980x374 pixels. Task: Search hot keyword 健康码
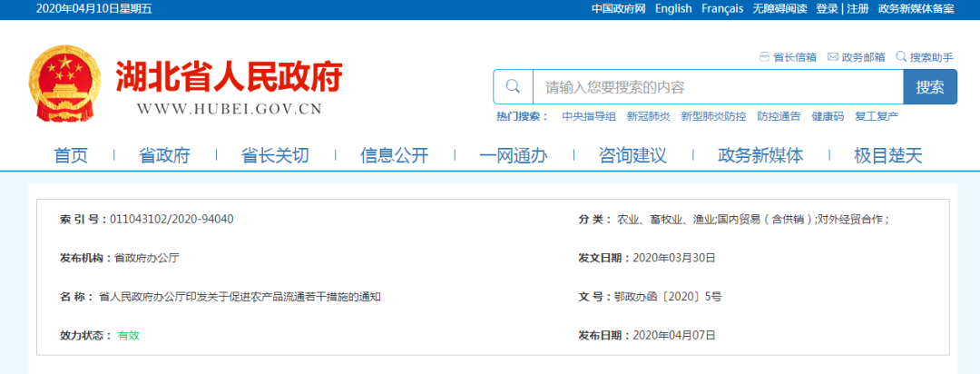[x=828, y=116]
